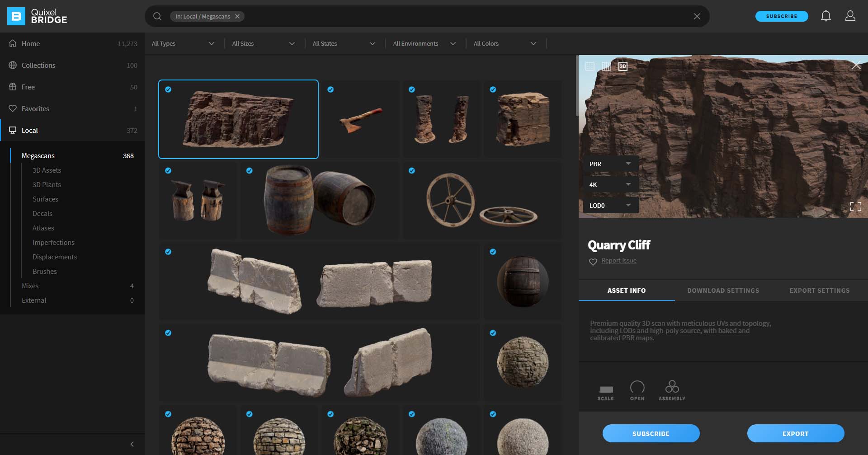
Task: Switch to Export Settings tab
Action: [819, 291]
